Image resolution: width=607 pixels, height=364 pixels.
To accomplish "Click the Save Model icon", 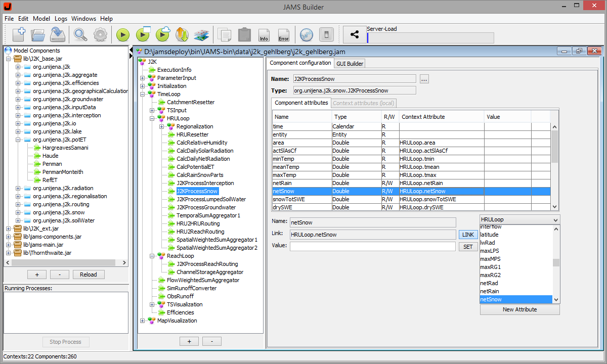I will [58, 34].
